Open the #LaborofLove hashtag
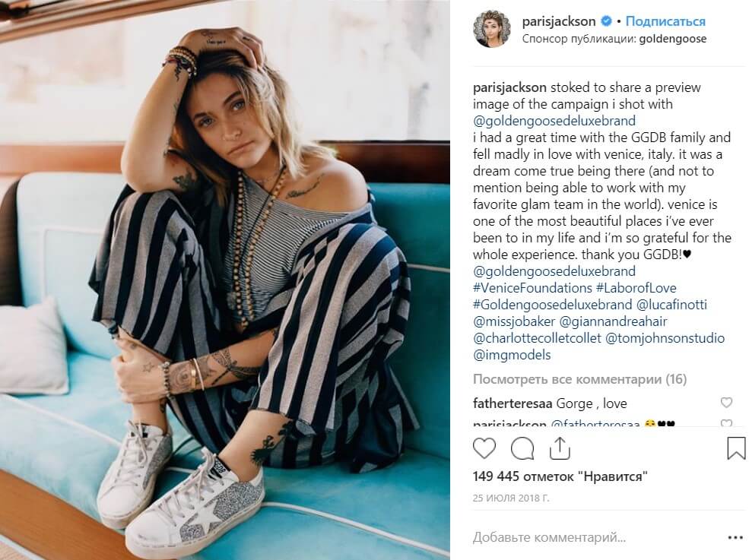 636,288
